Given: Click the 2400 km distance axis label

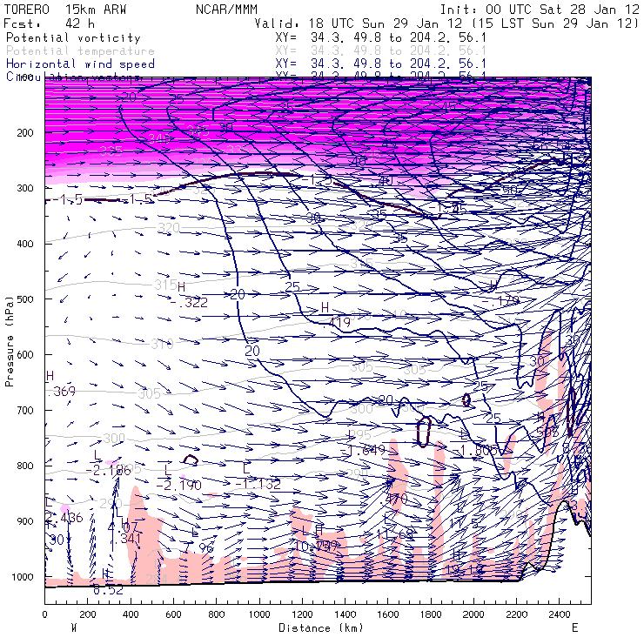Looking at the screenshot, I should [x=560, y=614].
